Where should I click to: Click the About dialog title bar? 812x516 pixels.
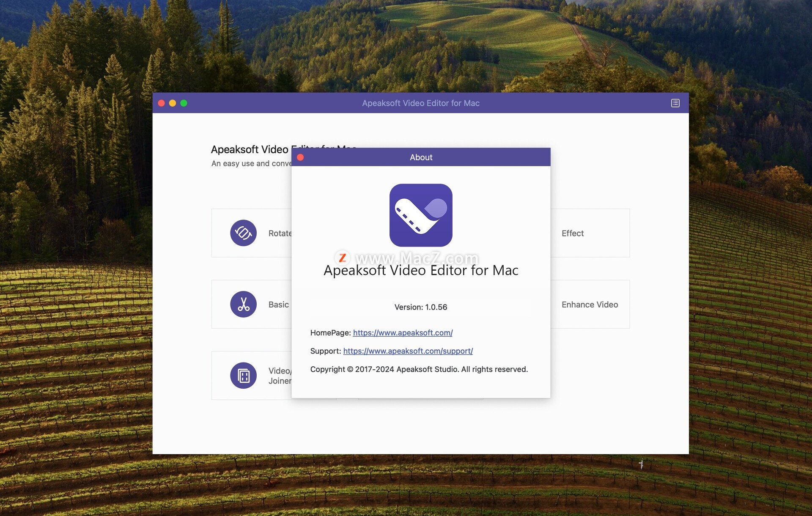tap(420, 157)
